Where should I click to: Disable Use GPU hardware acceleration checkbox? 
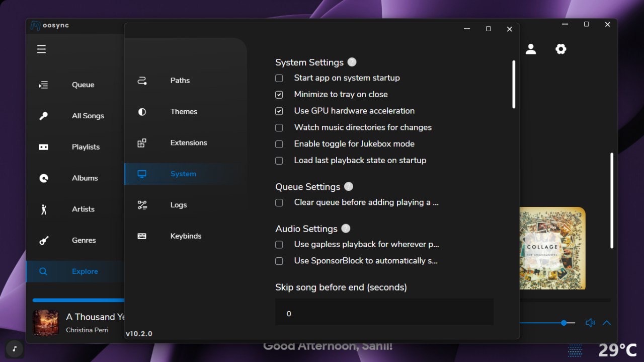click(279, 111)
